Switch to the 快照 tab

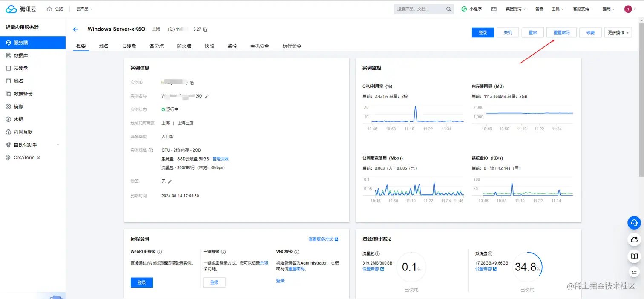[209, 46]
